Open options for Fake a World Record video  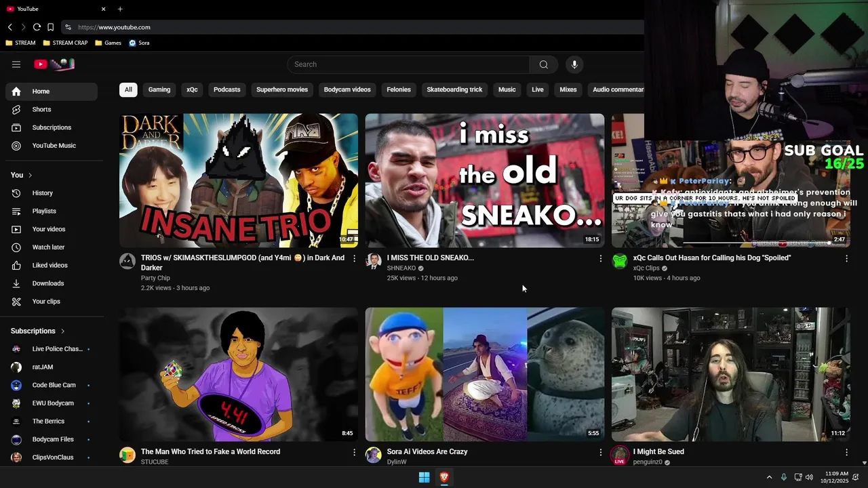pos(354,452)
